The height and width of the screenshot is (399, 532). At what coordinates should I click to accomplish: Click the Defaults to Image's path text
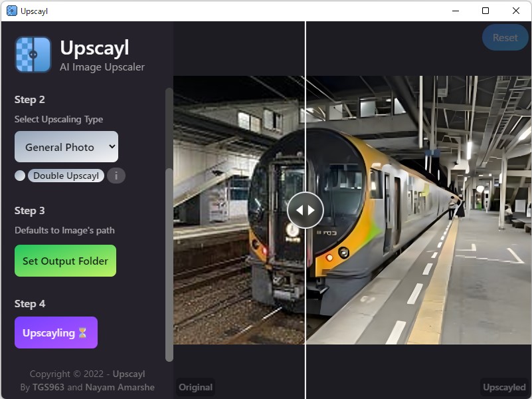pos(64,230)
